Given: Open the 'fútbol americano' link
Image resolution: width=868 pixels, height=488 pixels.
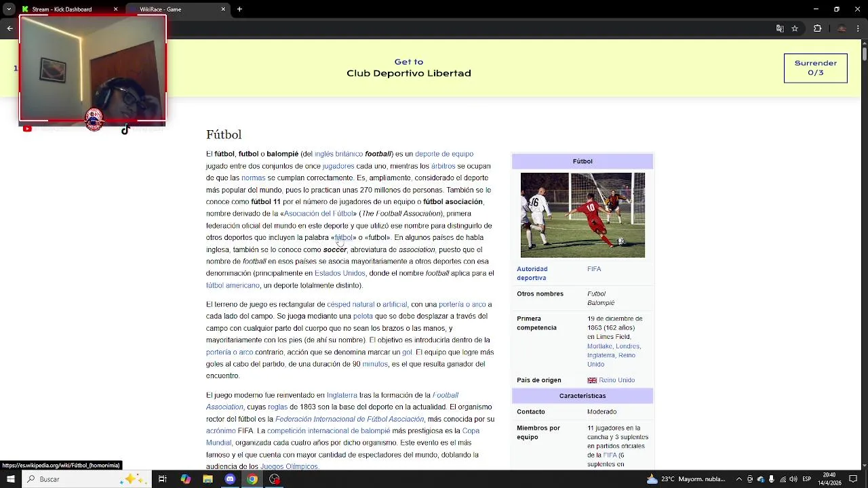Looking at the screenshot, I should (x=233, y=285).
